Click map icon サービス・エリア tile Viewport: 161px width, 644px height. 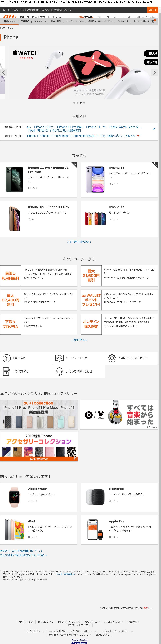tap(79, 358)
